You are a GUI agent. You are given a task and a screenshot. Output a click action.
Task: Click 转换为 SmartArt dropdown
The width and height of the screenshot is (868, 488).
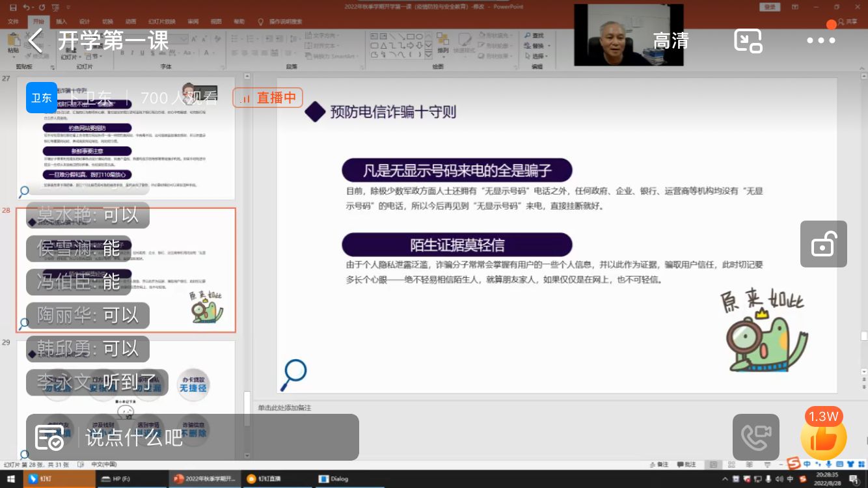[333, 56]
